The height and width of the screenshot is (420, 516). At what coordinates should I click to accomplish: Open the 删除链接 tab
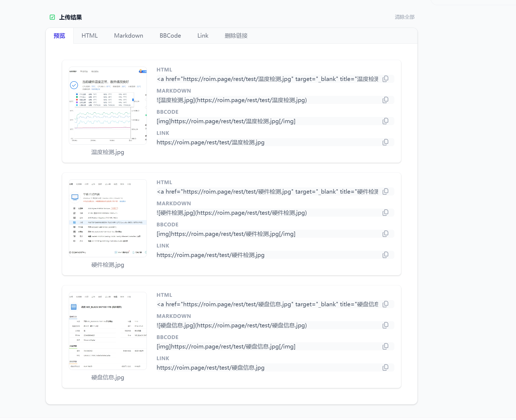click(236, 36)
